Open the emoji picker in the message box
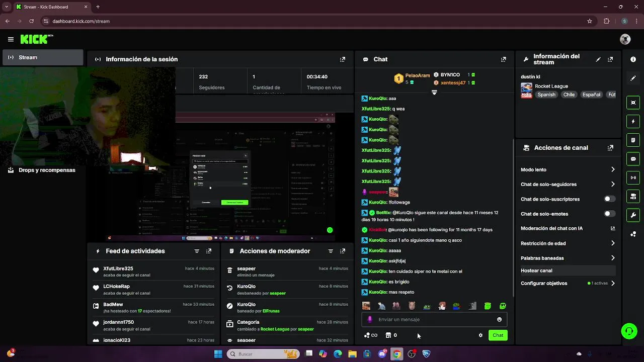The height and width of the screenshot is (362, 644). [x=499, y=319]
